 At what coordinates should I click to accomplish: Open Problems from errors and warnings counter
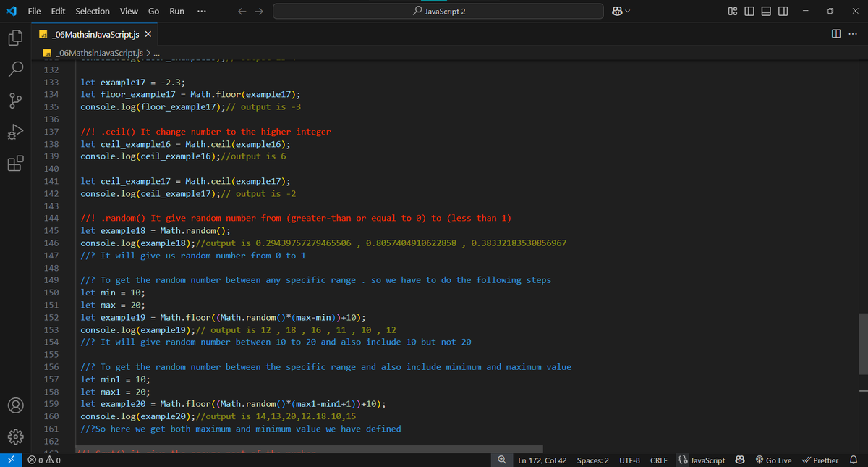(x=43, y=460)
